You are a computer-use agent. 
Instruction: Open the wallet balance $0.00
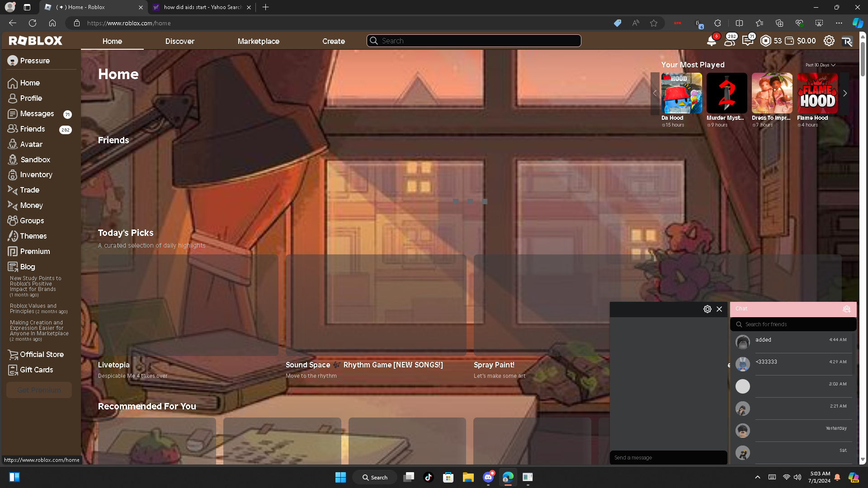pos(800,41)
